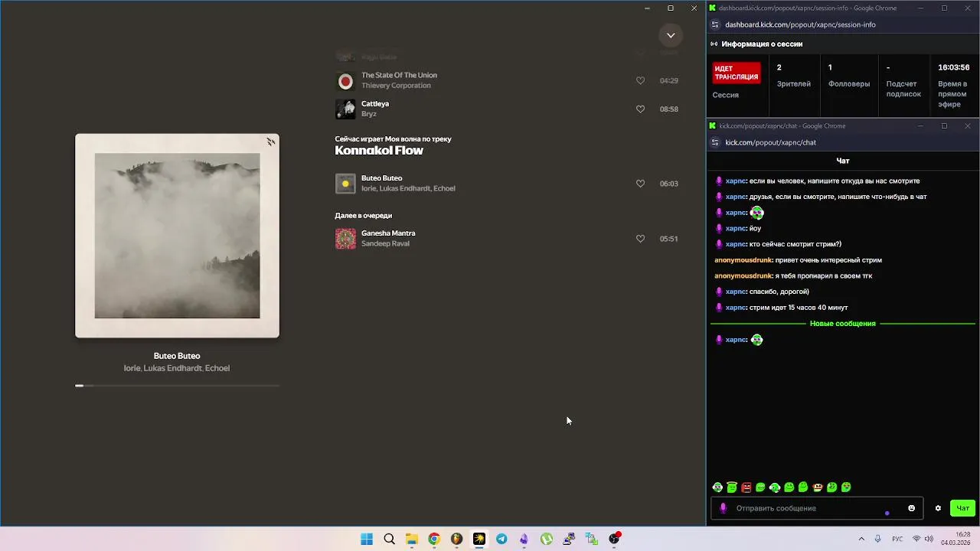Viewport: 980px width, 551px height.
Task: Open FL Studio from the taskbar
Action: click(x=456, y=540)
